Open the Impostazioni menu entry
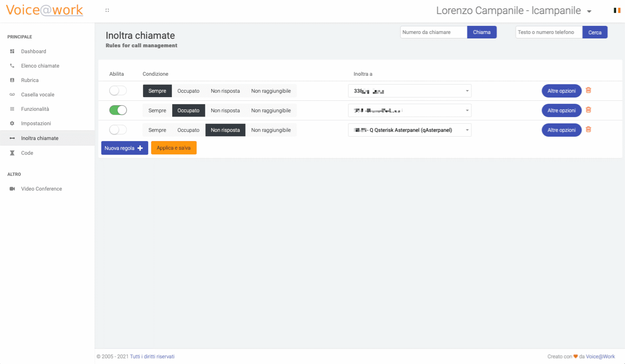Image resolution: width=625 pixels, height=364 pixels. (x=36, y=123)
